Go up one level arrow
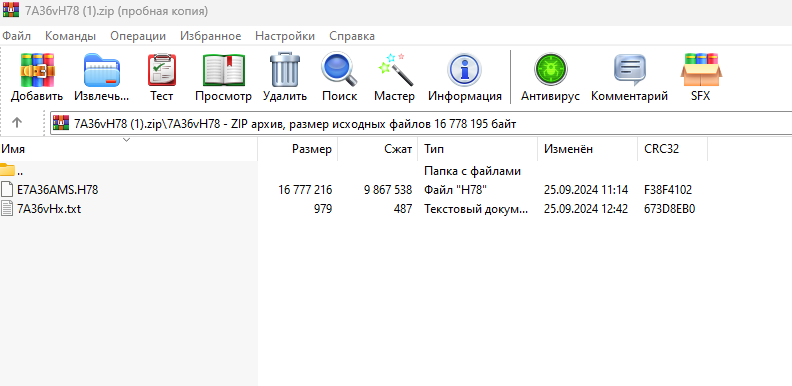792x386 pixels. tap(17, 122)
